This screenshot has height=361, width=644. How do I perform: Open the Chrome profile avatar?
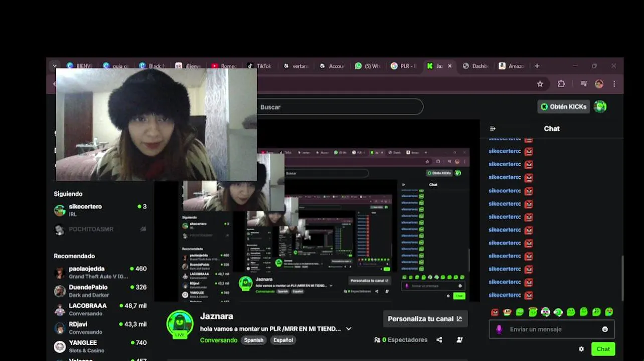click(599, 84)
